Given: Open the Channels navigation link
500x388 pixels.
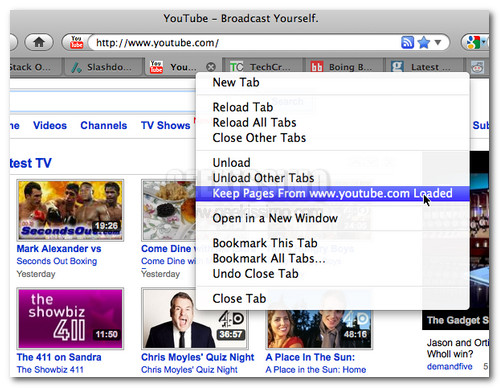Looking at the screenshot, I should click(104, 126).
